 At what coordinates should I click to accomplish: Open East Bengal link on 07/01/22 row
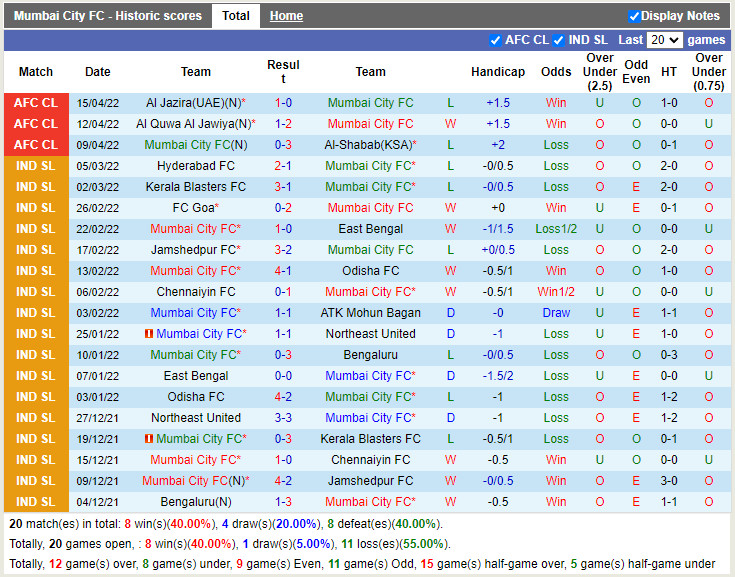click(196, 376)
